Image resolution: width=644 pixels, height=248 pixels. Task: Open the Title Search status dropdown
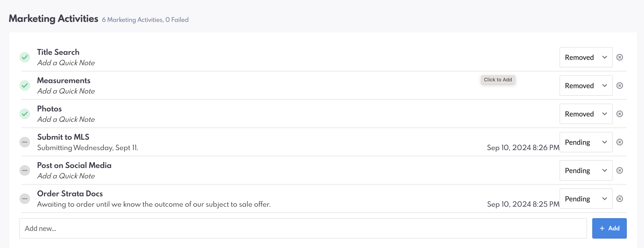point(586,57)
